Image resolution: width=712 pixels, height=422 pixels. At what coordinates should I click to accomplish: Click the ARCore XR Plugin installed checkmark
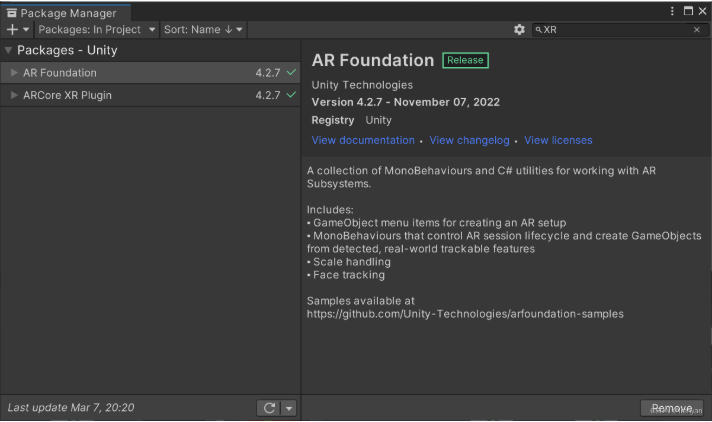[291, 95]
